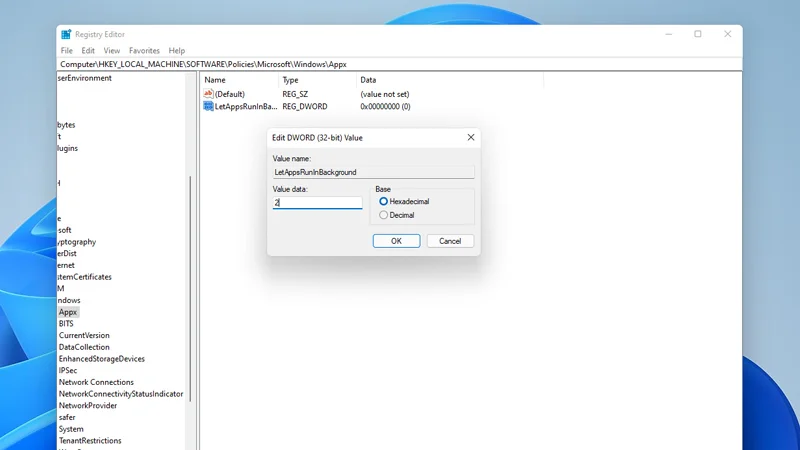Viewport: 800px width, 450px height.
Task: Select the serEnvironment tree entry
Action: (84, 78)
